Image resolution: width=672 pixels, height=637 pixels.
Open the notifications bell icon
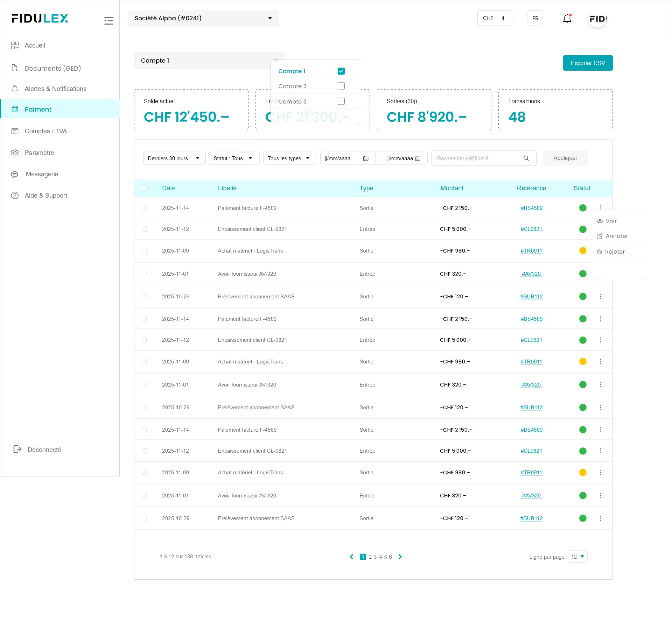click(567, 19)
